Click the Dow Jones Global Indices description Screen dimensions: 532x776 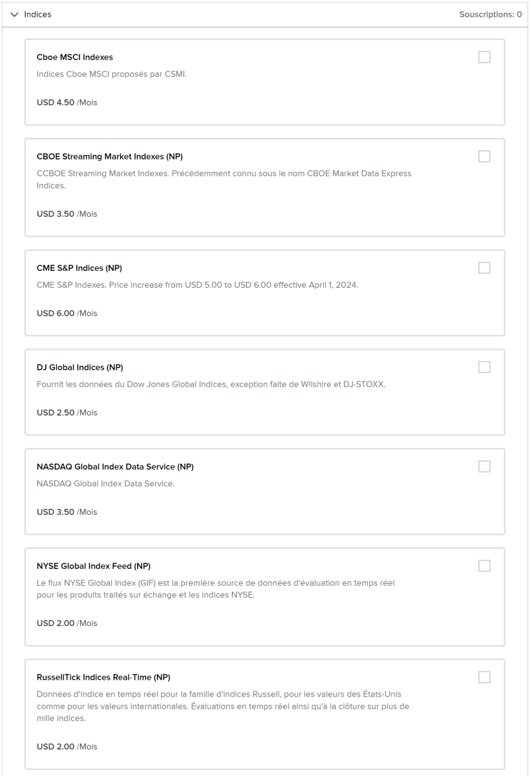(x=211, y=385)
